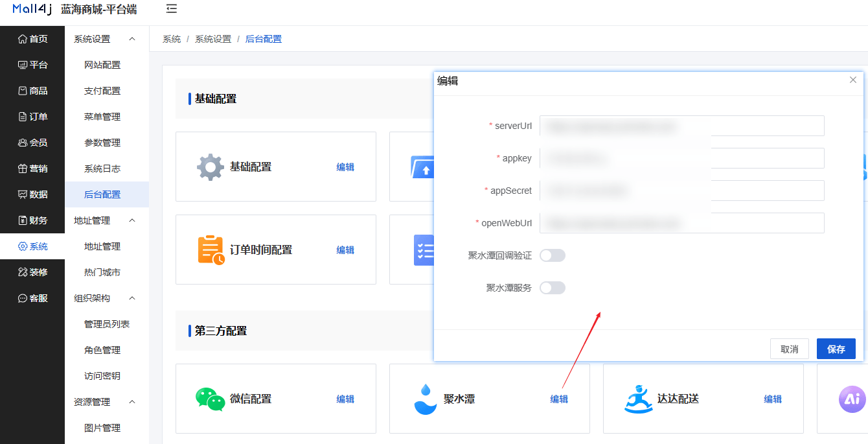Click the bag icon beside 商品
This screenshot has height=444, width=868.
pos(23,91)
